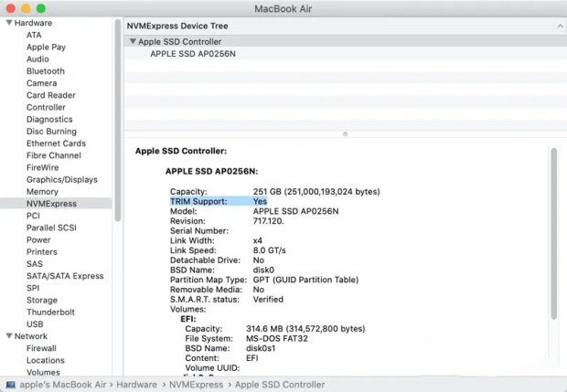
Task: Open SATA/SATA Express in the sidebar
Action: pyautogui.click(x=64, y=276)
